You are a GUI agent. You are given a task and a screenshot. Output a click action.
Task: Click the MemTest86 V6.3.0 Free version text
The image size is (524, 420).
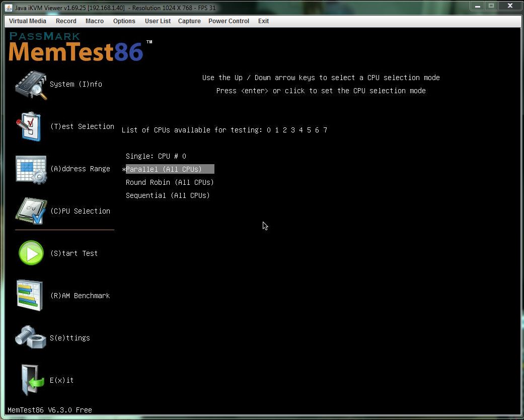(50, 410)
